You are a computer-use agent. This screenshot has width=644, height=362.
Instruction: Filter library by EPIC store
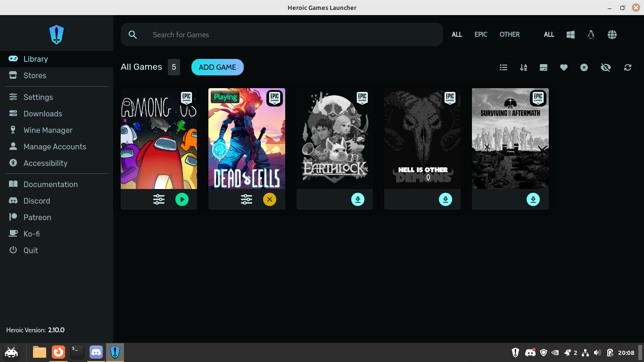(481, 34)
